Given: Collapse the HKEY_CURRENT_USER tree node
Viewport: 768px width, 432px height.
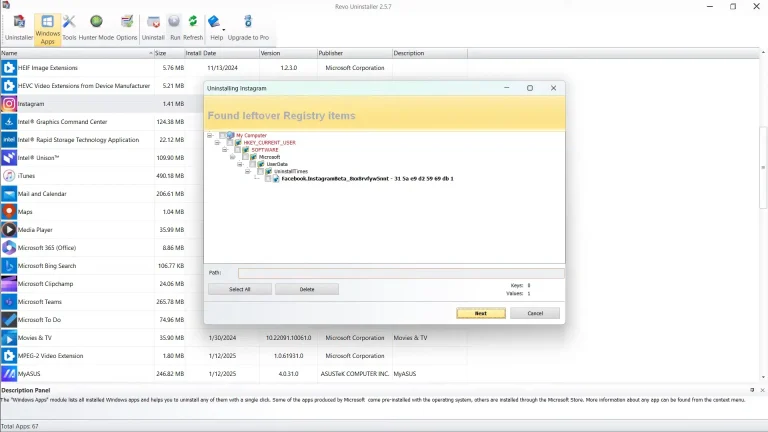Looking at the screenshot, I should [217, 143].
